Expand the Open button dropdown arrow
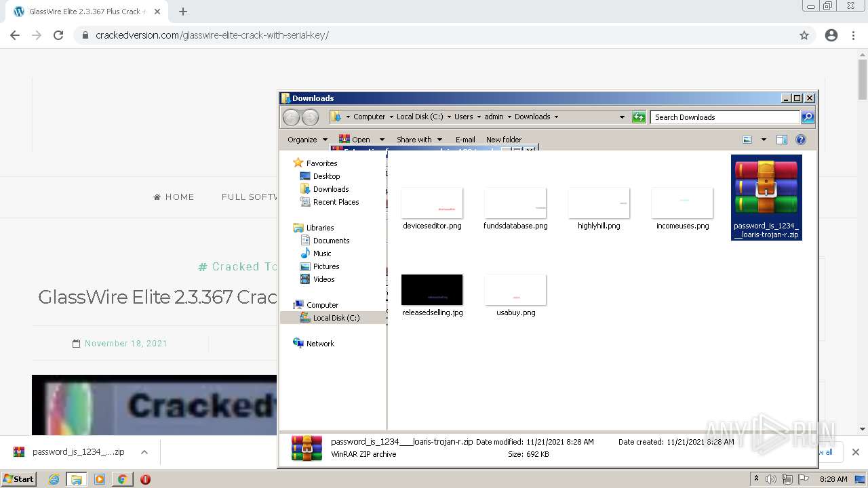Screen dimensions: 868x488 click(382, 140)
